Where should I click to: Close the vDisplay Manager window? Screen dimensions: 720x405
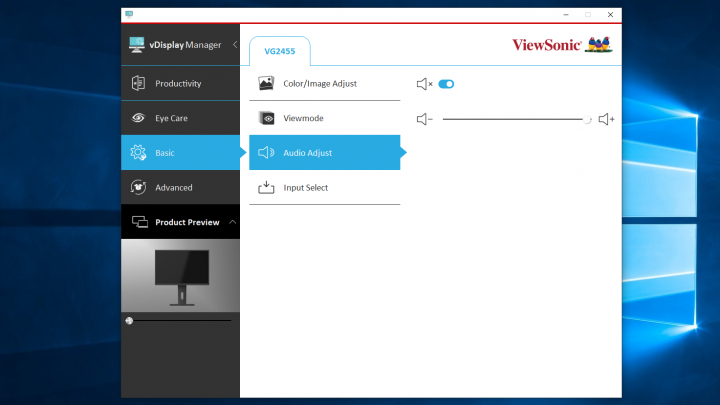[x=610, y=15]
